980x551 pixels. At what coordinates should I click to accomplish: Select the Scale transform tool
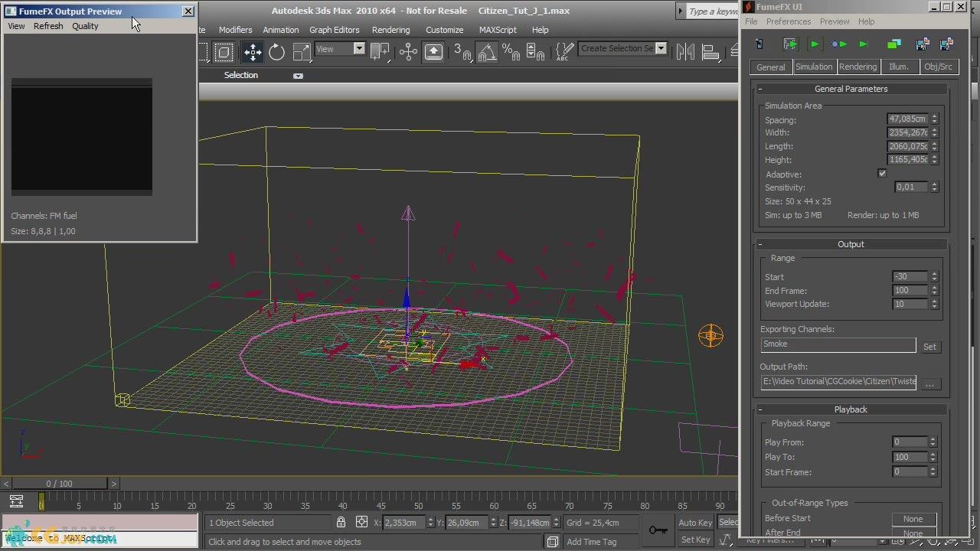pos(302,51)
